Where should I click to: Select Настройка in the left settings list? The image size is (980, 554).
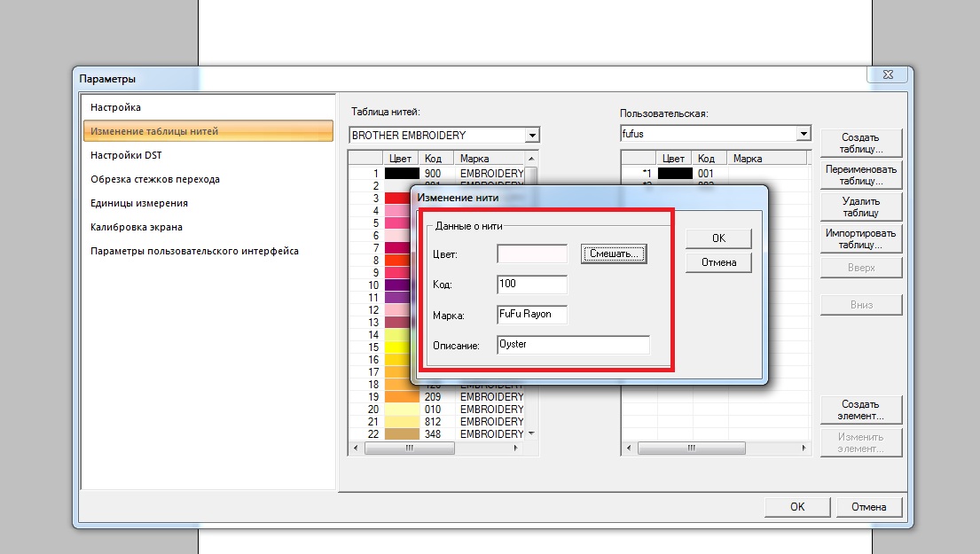pyautogui.click(x=115, y=107)
